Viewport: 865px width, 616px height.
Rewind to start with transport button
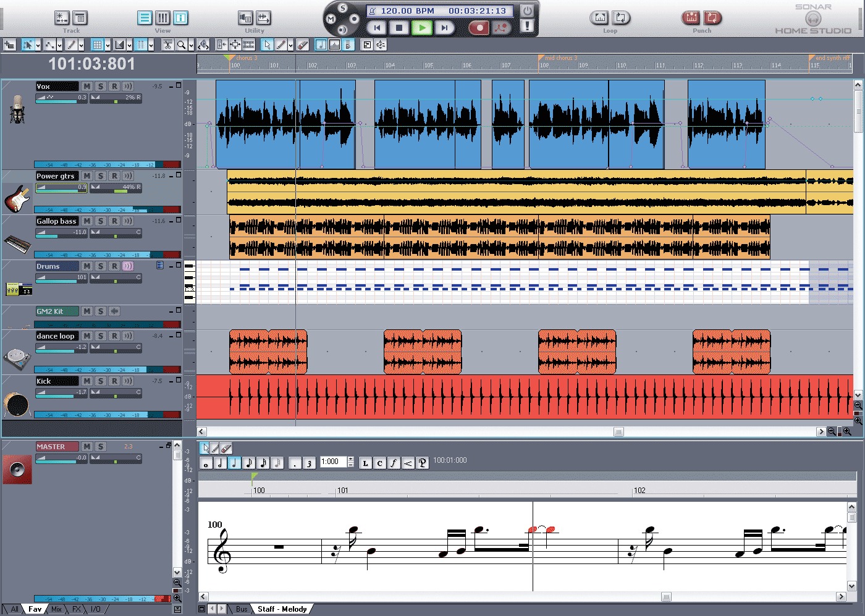coord(377,27)
